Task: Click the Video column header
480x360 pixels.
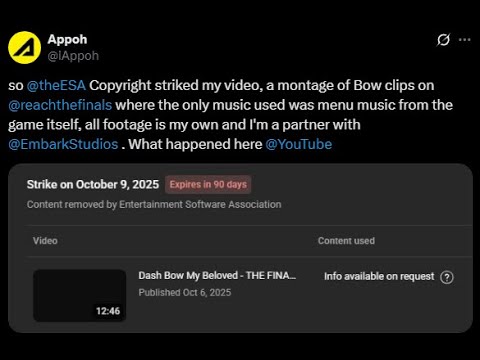Action: point(45,241)
